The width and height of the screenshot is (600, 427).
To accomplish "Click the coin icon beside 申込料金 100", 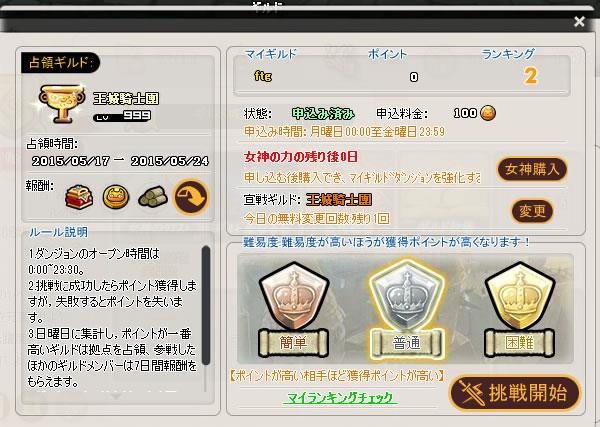I will point(488,113).
